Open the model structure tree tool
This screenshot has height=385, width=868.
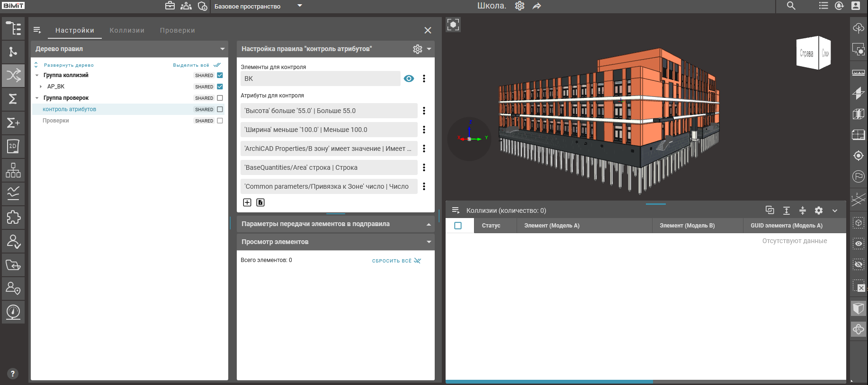13,28
